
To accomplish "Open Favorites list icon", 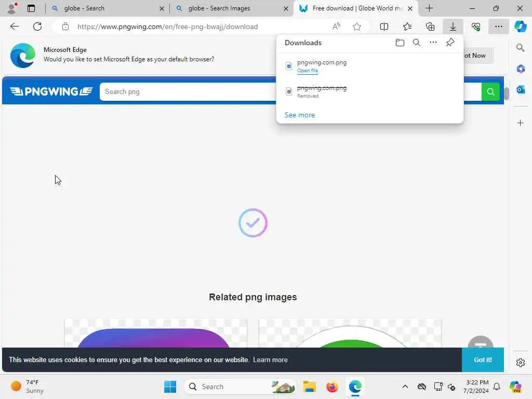I will coord(407,26).
